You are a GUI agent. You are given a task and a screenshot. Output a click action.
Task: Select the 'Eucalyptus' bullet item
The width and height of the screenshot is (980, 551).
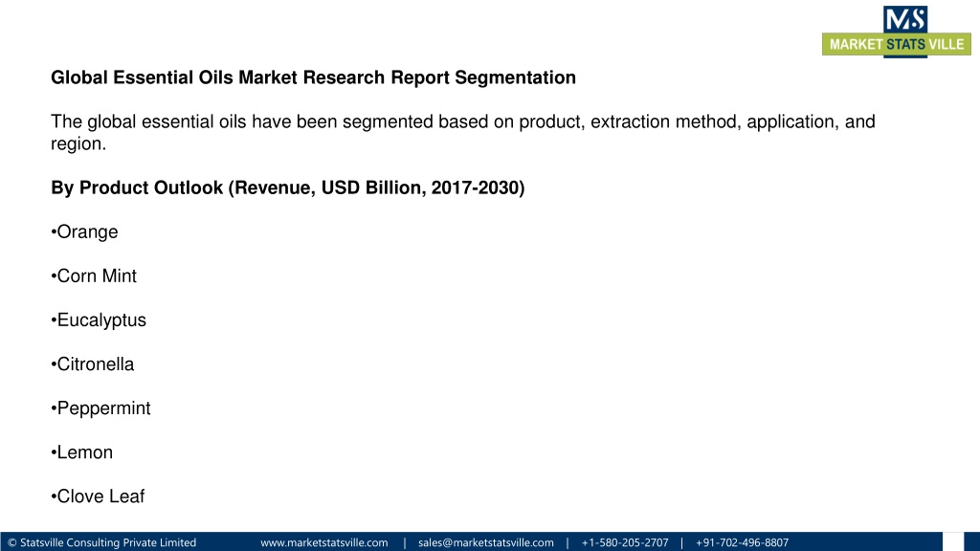(99, 320)
